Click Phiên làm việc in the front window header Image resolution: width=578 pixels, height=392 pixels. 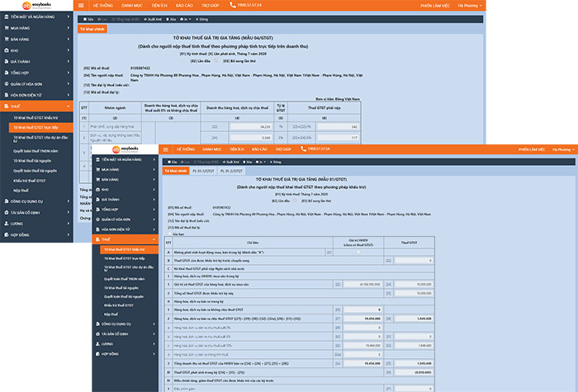coord(532,149)
